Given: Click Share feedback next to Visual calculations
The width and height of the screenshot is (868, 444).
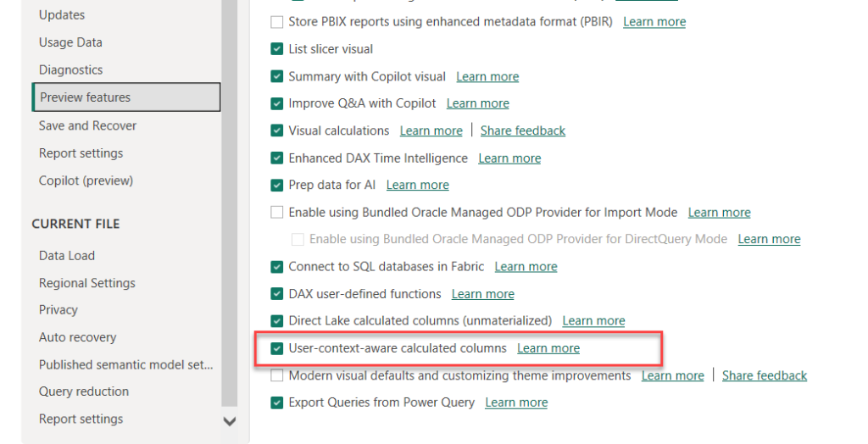Looking at the screenshot, I should 522,130.
